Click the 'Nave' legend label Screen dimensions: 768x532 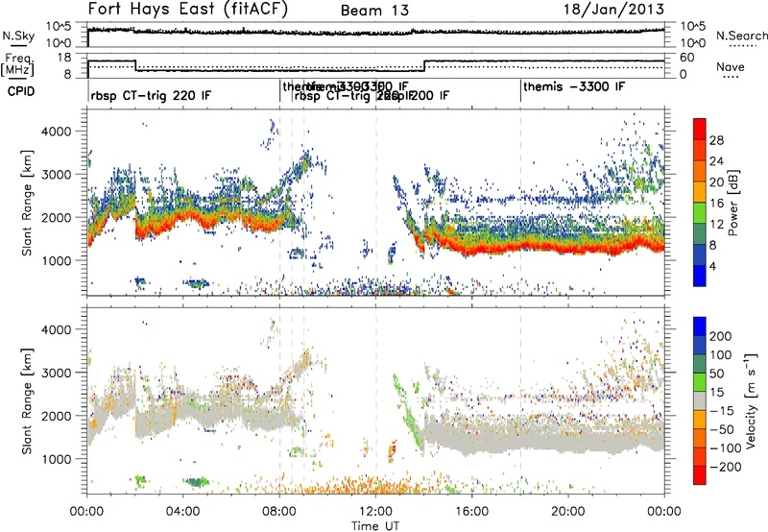coord(730,66)
